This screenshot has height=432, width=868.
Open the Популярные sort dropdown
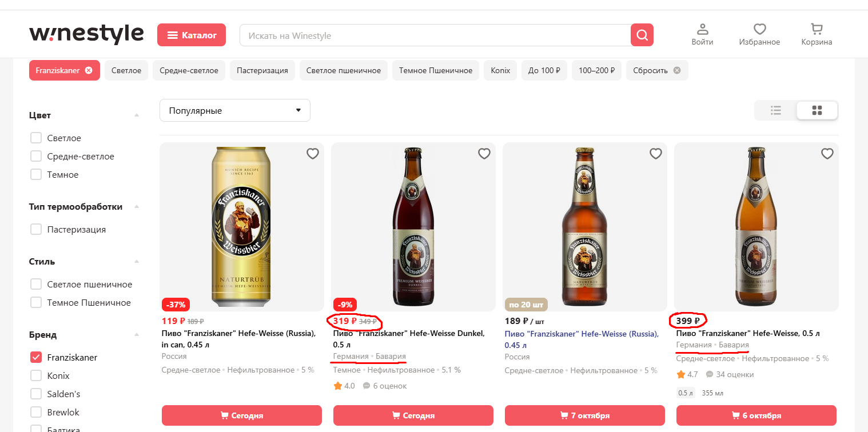point(235,110)
